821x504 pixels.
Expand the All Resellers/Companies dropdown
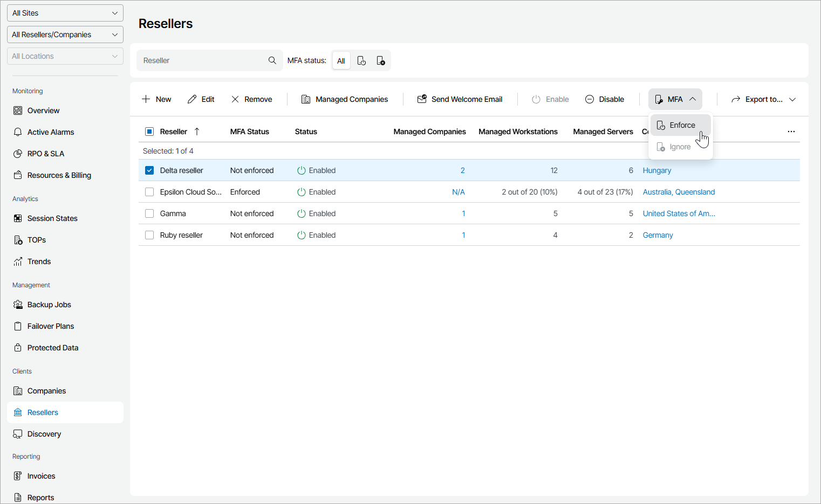pos(65,34)
